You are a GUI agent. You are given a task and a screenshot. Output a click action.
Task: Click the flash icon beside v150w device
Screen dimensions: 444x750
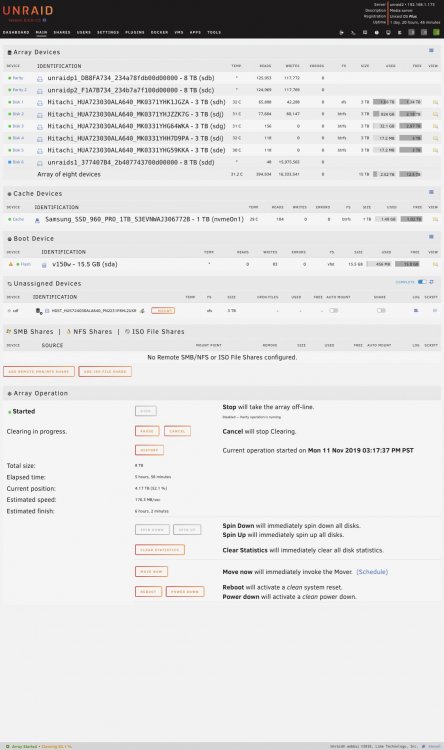[44, 265]
